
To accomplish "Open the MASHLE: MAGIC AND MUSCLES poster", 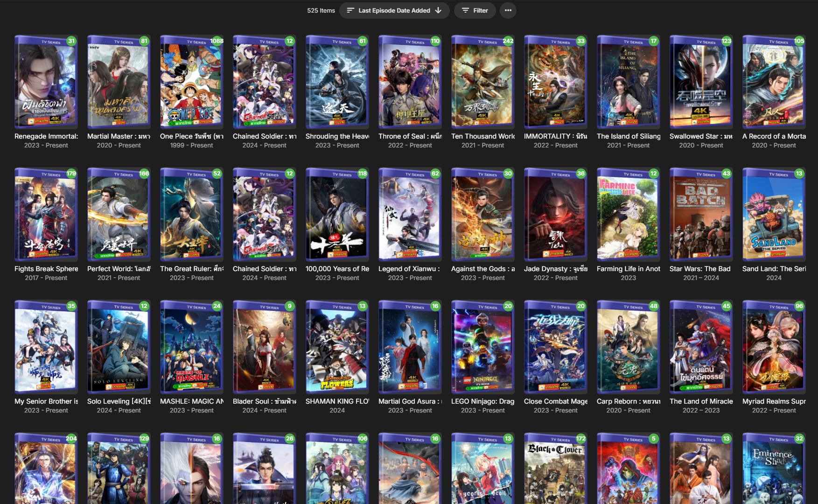I will tap(191, 347).
